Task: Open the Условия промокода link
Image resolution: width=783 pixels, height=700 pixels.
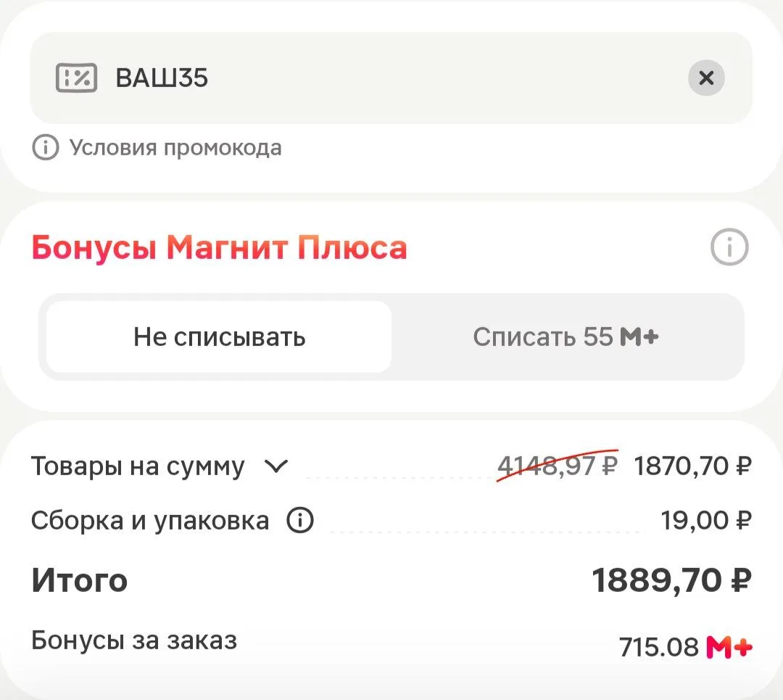Action: coord(175,147)
